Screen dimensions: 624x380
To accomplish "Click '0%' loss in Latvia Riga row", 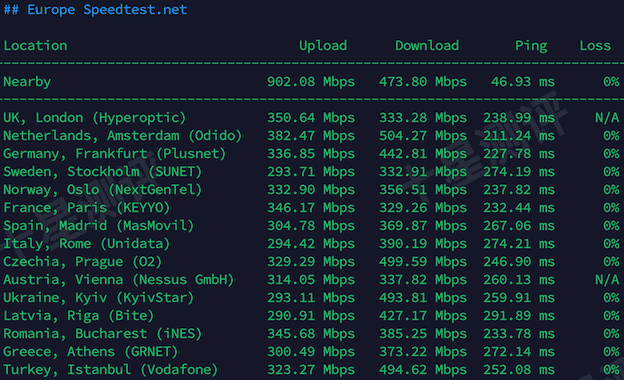I will tap(611, 316).
